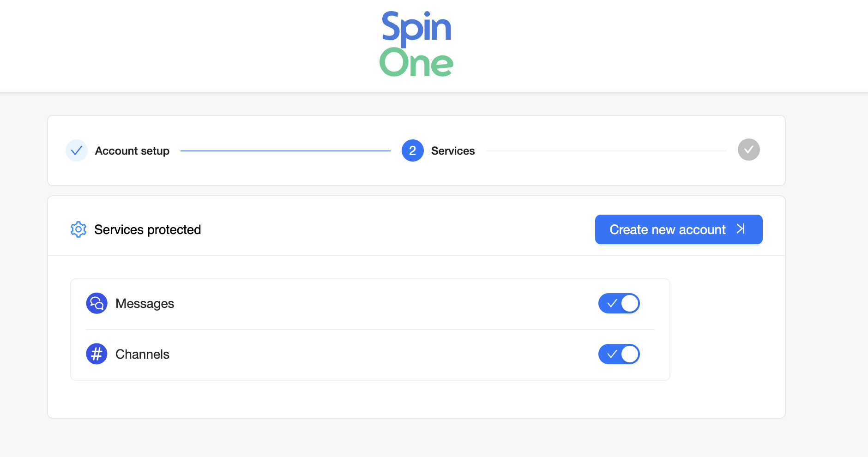Viewport: 868px width, 457px height.
Task: Click the green One word in the logo
Action: [x=416, y=63]
